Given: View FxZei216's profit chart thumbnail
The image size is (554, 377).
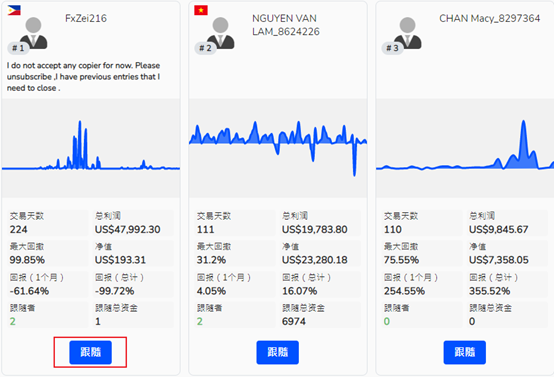Looking at the screenshot, I should 91,148.
